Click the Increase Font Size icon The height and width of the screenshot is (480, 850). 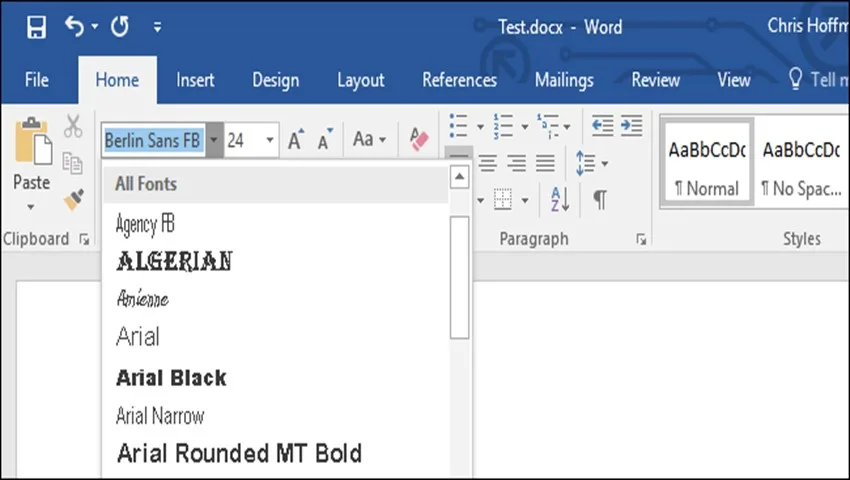(x=296, y=139)
